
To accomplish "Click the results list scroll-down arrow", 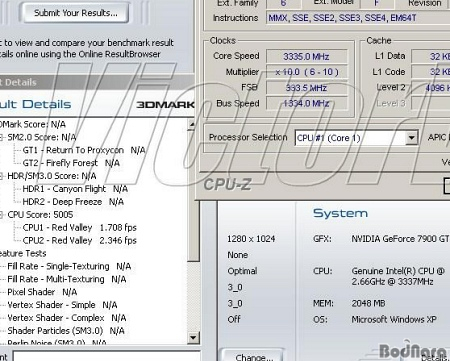I will click(x=193, y=337).
